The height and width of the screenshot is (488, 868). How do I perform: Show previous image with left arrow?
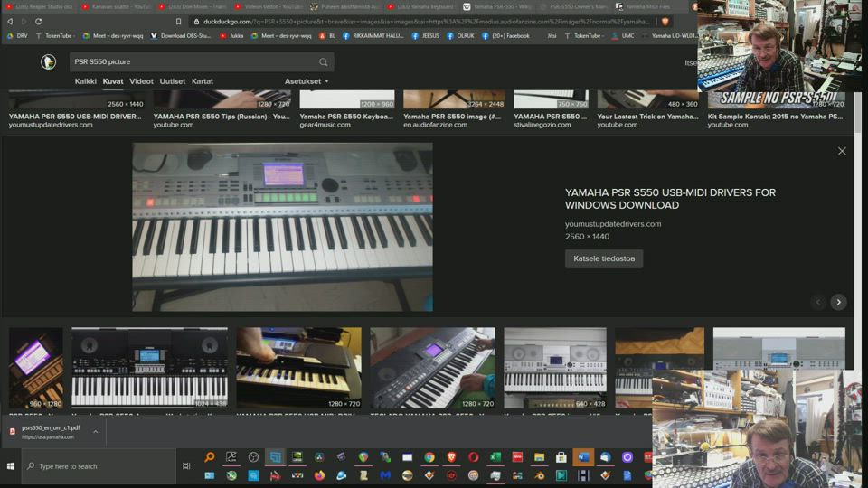click(x=818, y=303)
